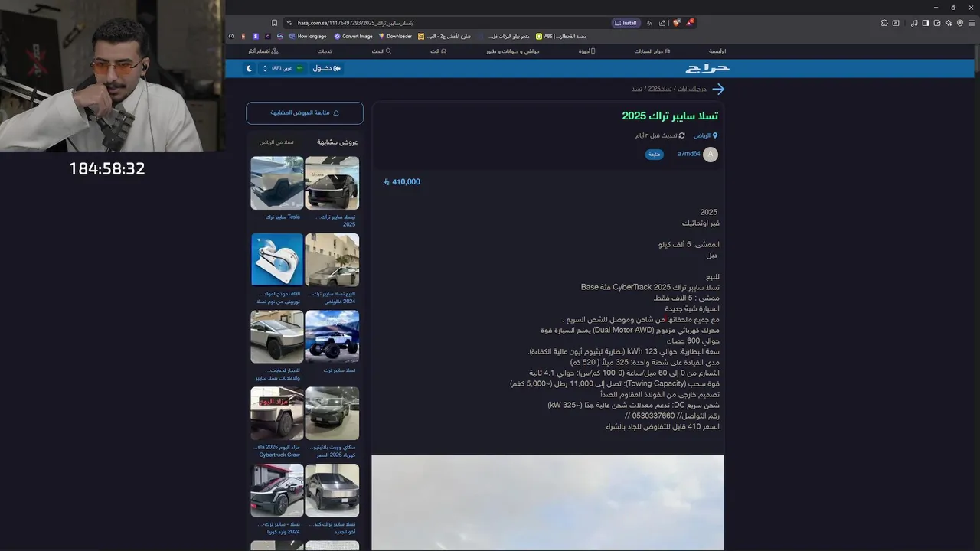Open the اثاث nav item

point(439,51)
